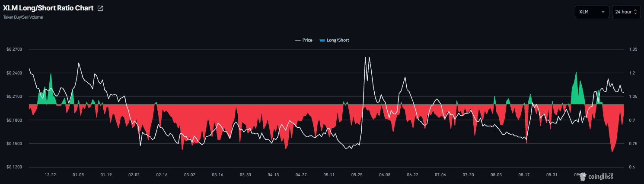This screenshot has width=644, height=184.
Task: Click the 0.75 ratio axis label
Action: point(633,143)
